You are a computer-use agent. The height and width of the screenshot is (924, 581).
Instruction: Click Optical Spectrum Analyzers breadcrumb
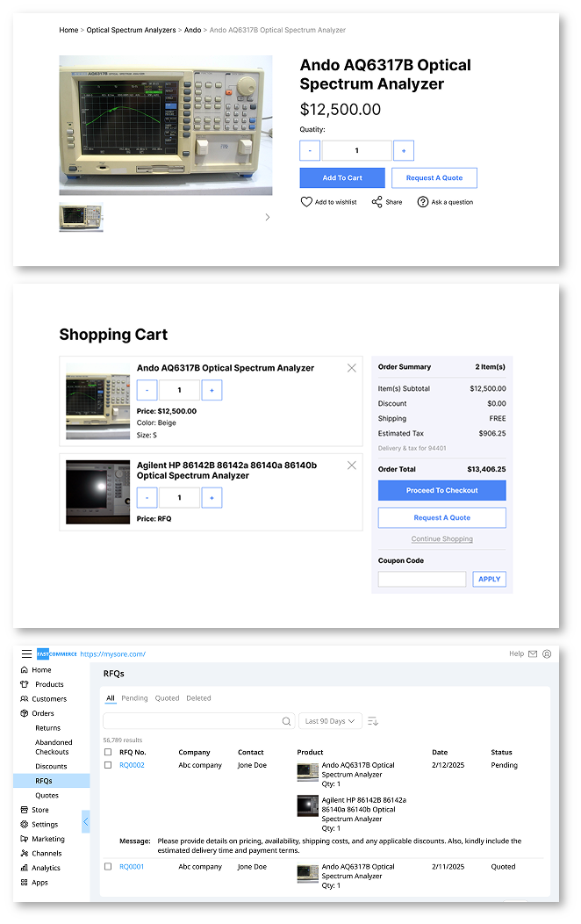132,30
